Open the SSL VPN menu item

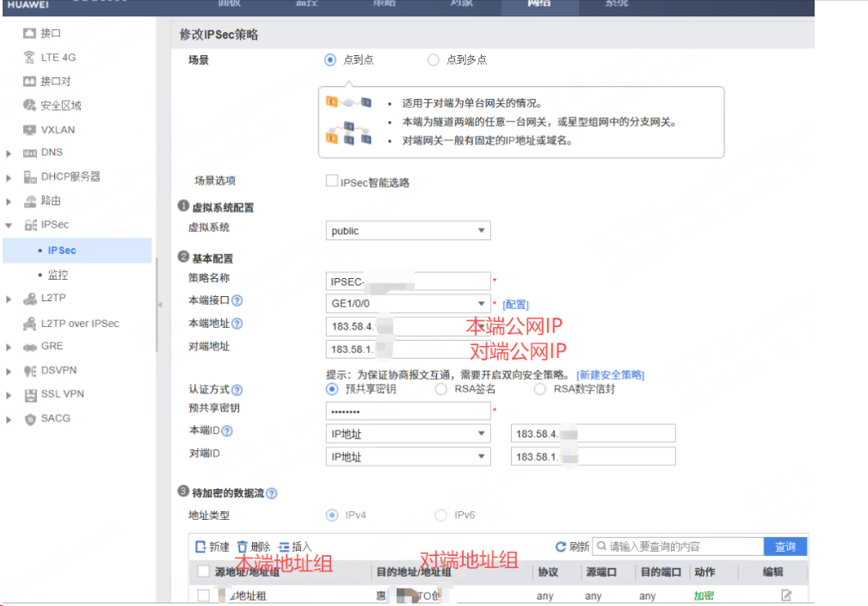point(62,394)
